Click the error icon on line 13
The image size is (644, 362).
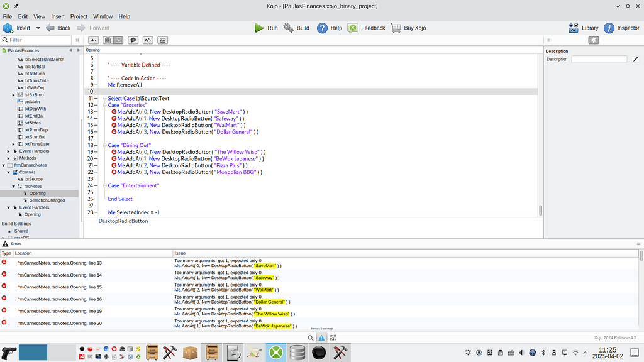pyautogui.click(x=114, y=112)
